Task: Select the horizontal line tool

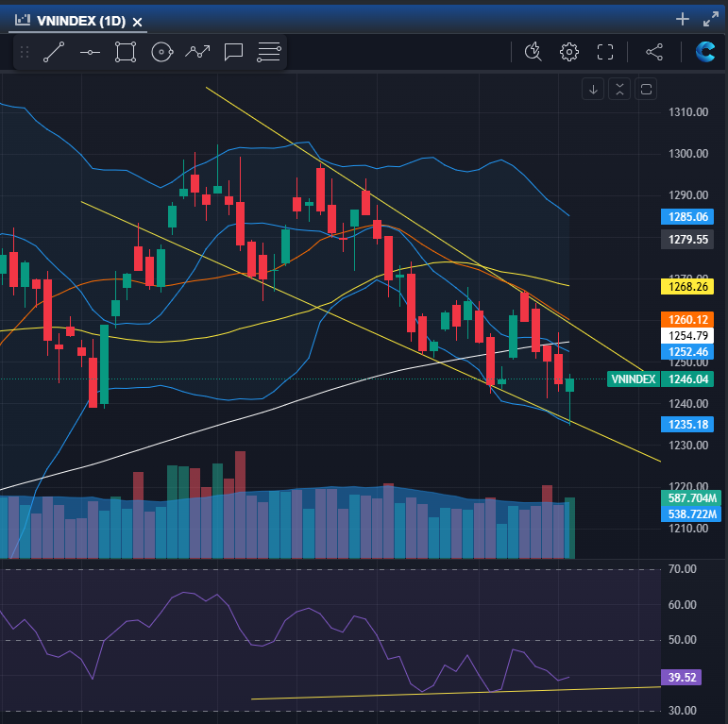Action: (90, 52)
